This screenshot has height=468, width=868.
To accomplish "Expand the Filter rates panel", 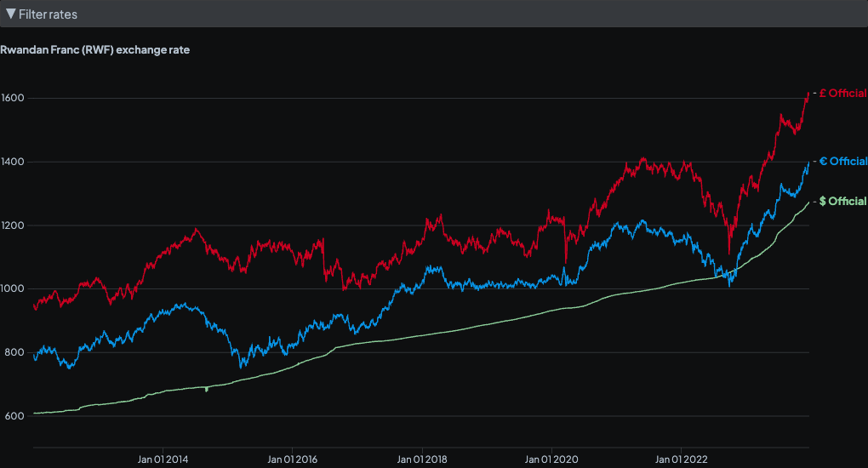I will [x=434, y=14].
